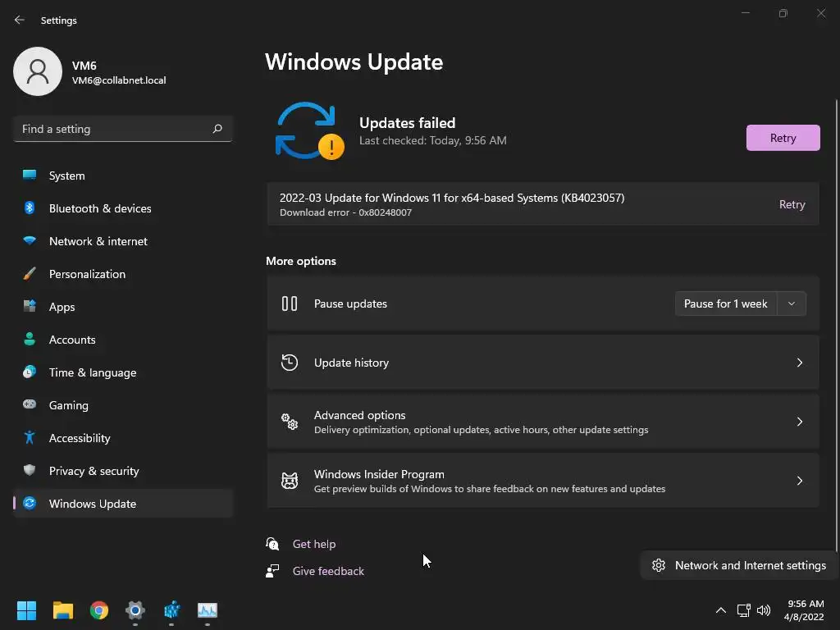
Task: Open the performance monitor taskbar app
Action: (208, 610)
